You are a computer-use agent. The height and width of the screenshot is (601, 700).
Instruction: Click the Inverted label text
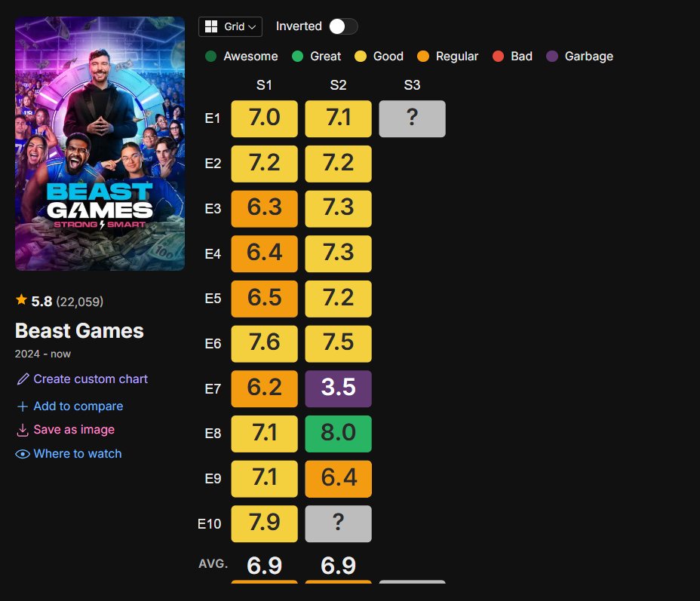click(299, 26)
